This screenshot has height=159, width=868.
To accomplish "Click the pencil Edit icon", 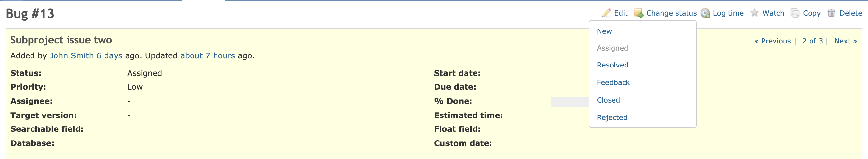I will click(x=606, y=13).
